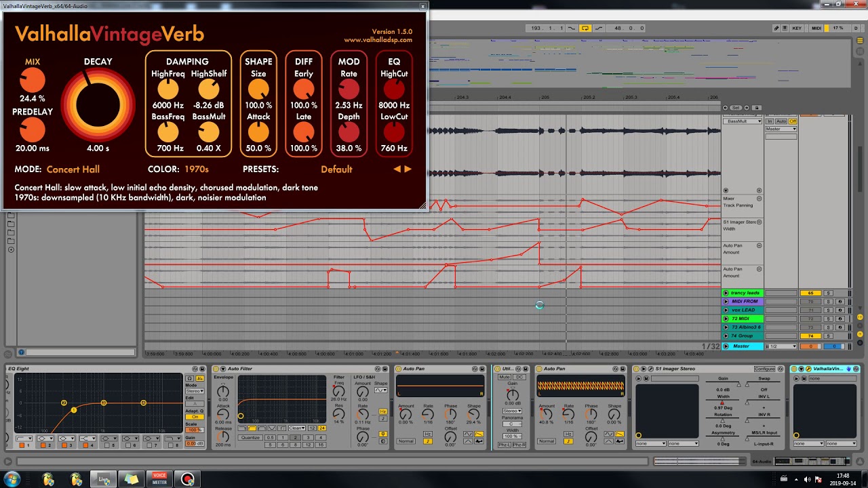868x488 pixels.
Task: Click Utility Mute button
Action: point(505,377)
